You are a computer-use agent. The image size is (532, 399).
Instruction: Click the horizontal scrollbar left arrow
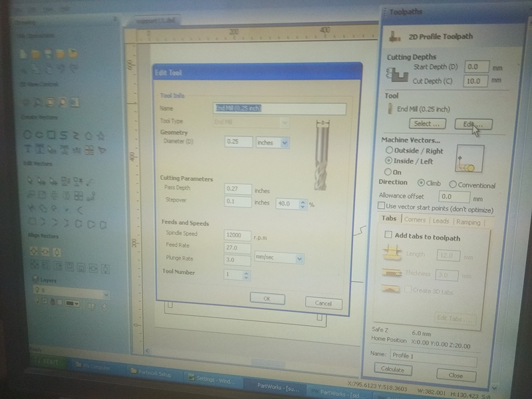(147, 351)
